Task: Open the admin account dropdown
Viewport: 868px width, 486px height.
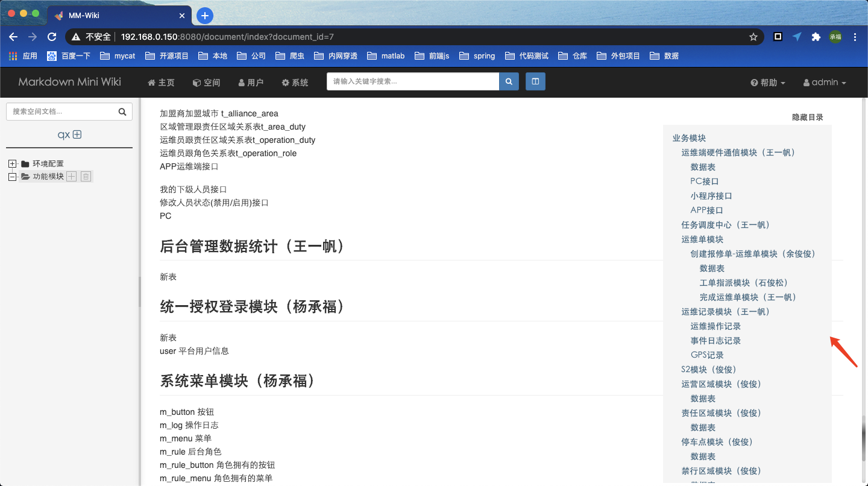Action: pos(824,82)
